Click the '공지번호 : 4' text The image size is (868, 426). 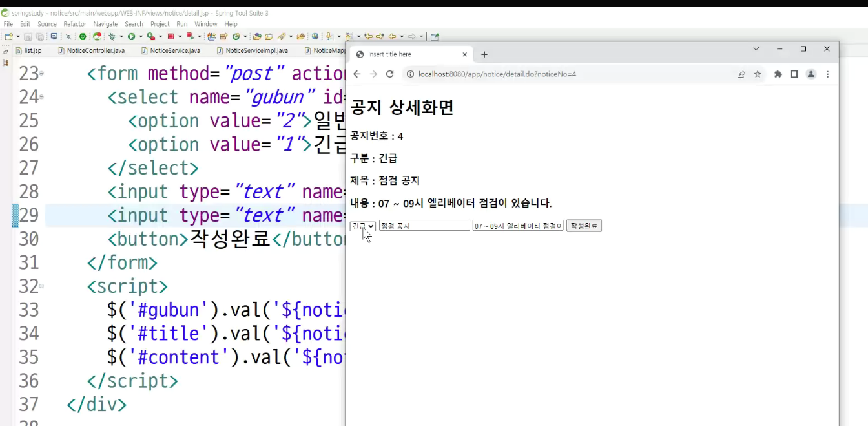[377, 136]
